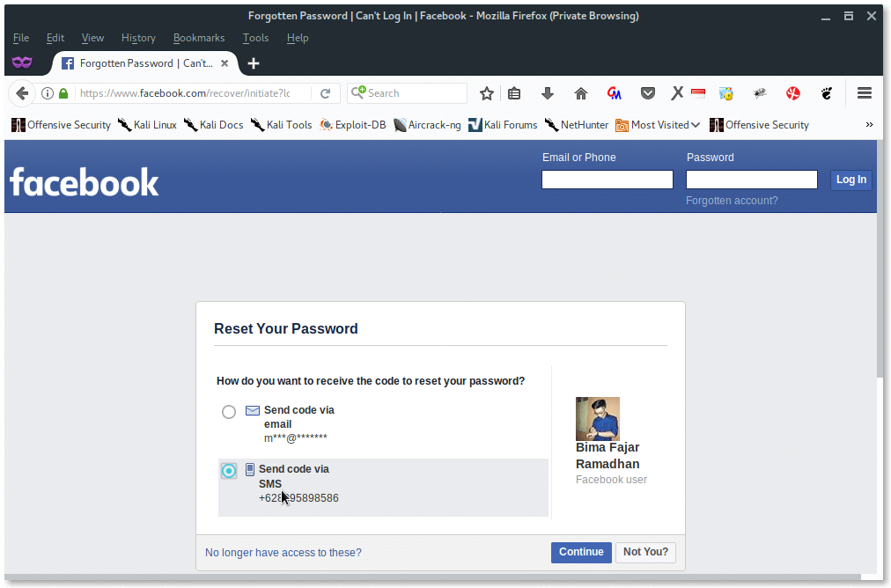Click the back arrow navigation button
This screenshot has height=588, width=891.
tap(22, 93)
